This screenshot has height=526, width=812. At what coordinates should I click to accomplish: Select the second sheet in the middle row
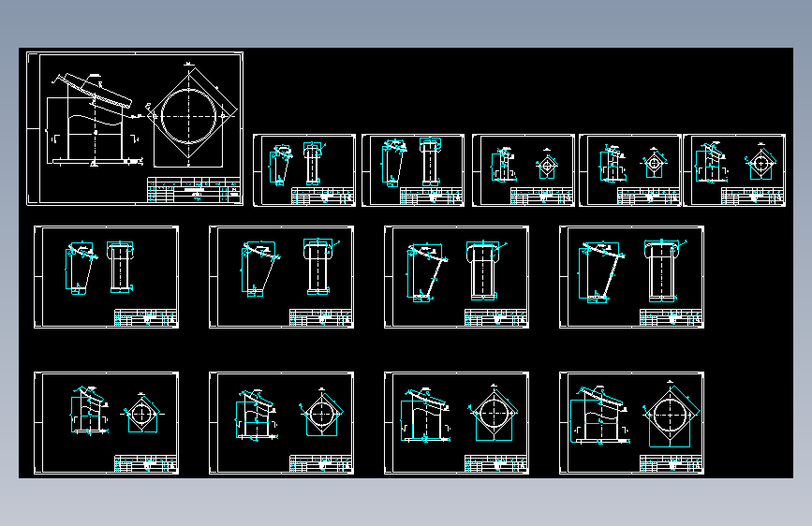point(281,277)
